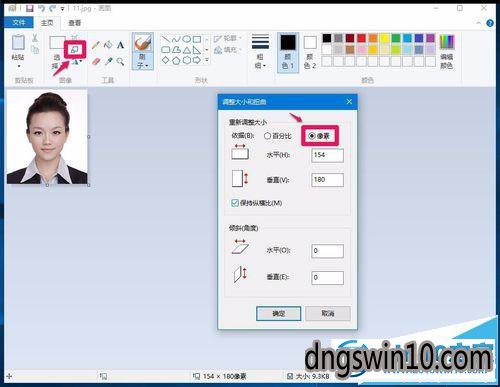This screenshot has height=387, width=500.
Task: Click the 取消 cancel button in the dialog
Action: point(328,314)
